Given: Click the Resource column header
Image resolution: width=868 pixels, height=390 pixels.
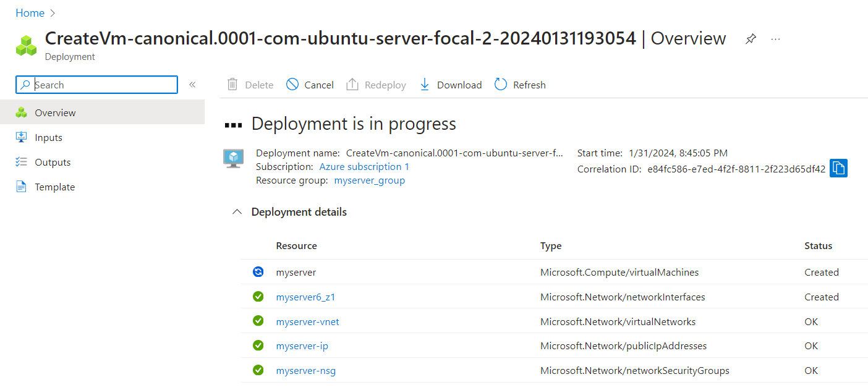Looking at the screenshot, I should click(297, 246).
